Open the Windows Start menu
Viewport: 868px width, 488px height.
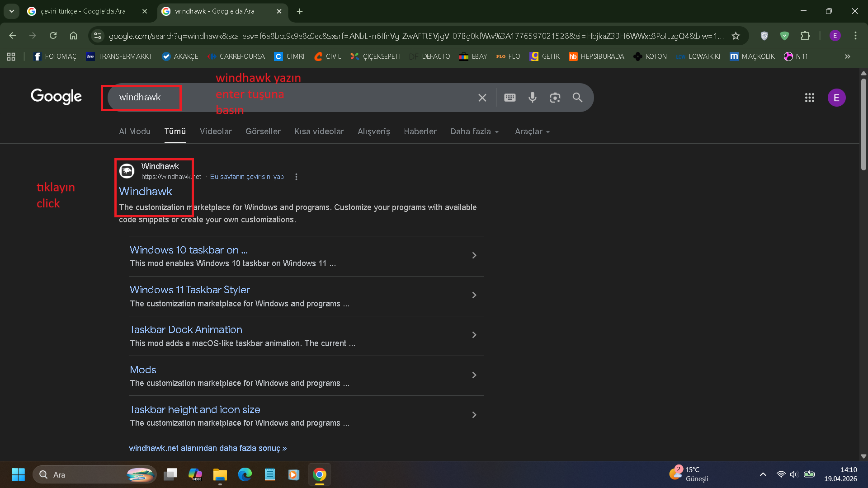point(18,474)
